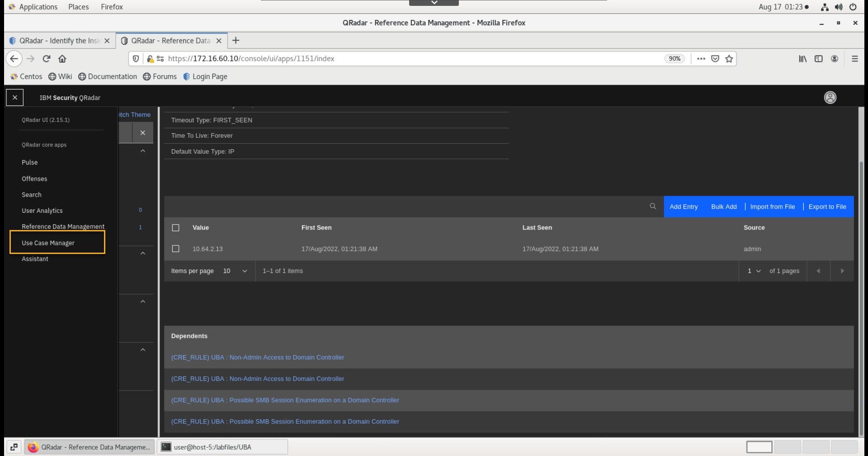Switch to the terminal window in taskbar
Image resolution: width=868 pixels, height=456 pixels.
point(222,447)
